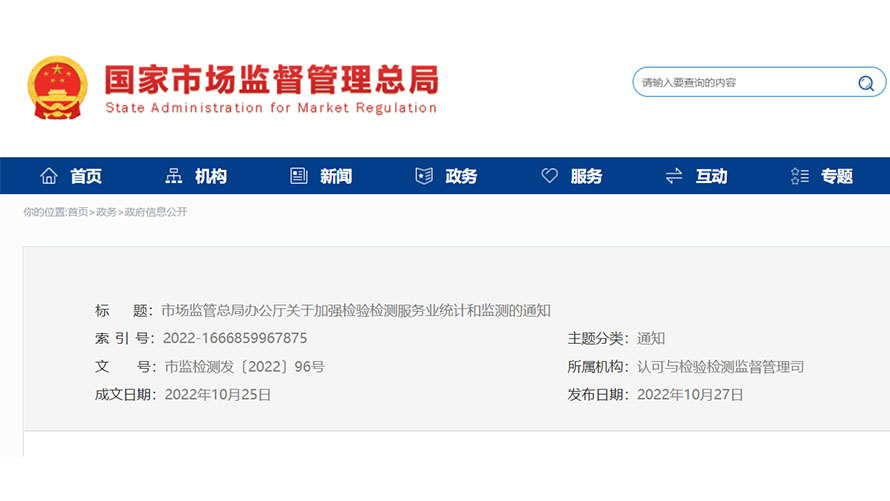
Task: Click the 成文日期 label
Action: (x=123, y=394)
